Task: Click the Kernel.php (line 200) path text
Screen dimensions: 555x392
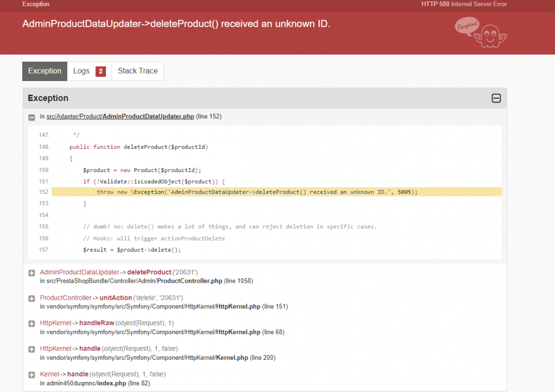Action: tap(158, 358)
